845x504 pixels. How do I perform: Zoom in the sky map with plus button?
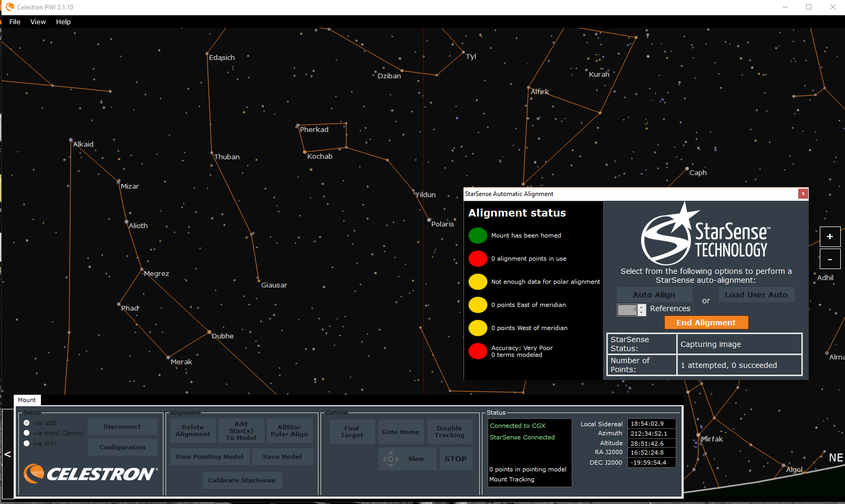coord(830,236)
